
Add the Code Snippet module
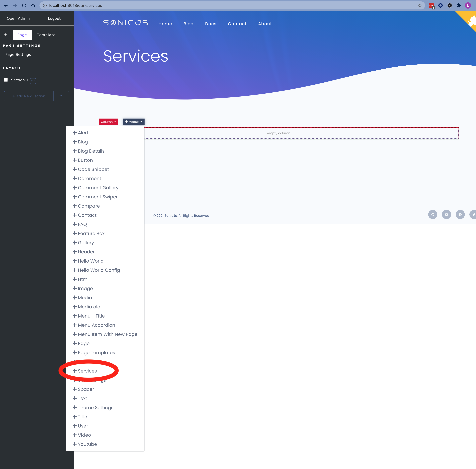91,169
